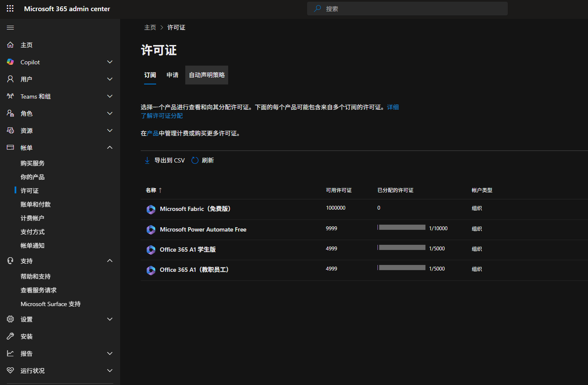This screenshot has height=385, width=588.
Task: Click the refresh circular arrow icon
Action: [195, 160]
